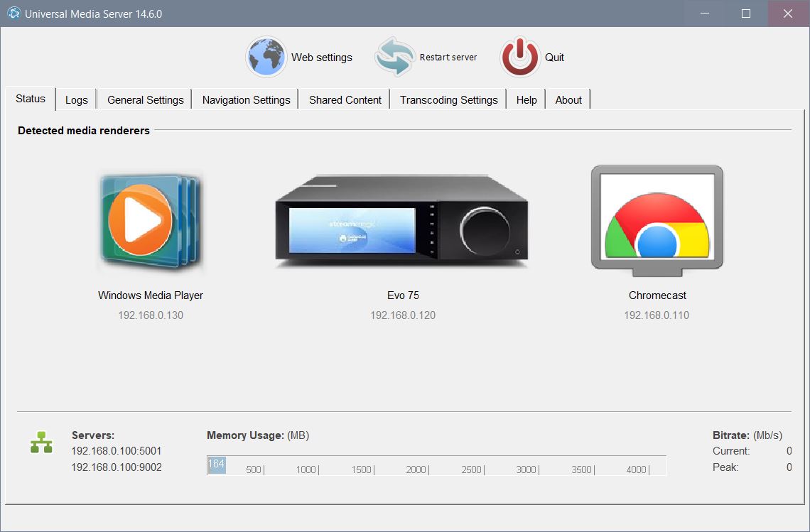The width and height of the screenshot is (810, 532).
Task: Click IP address 192.168.0.120
Action: point(403,315)
